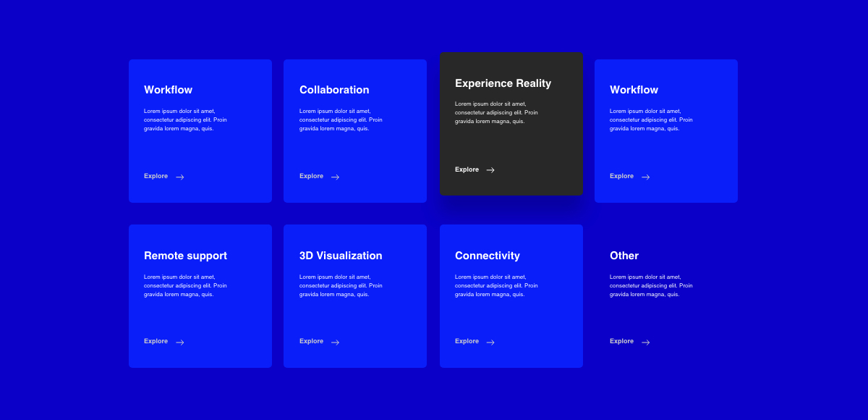
Task: Click the description text under the Other heading
Action: (x=650, y=285)
